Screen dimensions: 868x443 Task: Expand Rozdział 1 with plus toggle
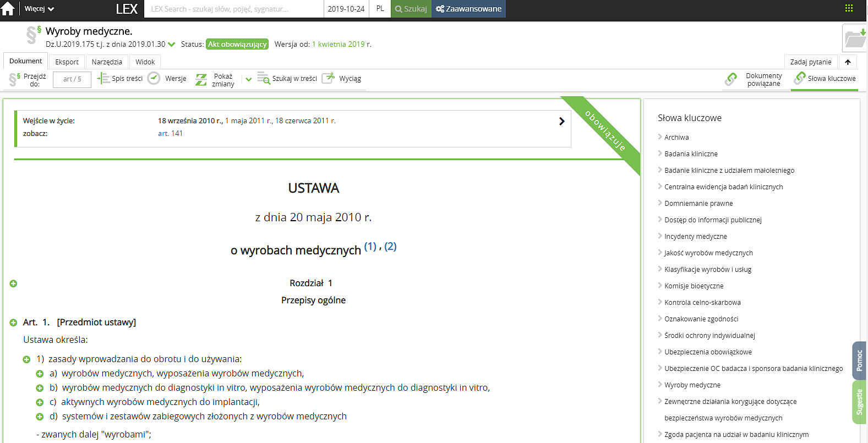[x=14, y=283]
